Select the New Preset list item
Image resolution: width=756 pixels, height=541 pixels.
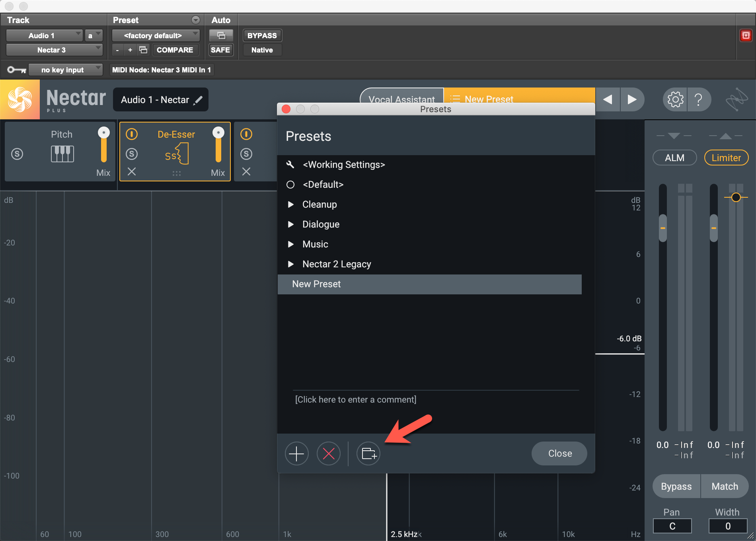429,284
